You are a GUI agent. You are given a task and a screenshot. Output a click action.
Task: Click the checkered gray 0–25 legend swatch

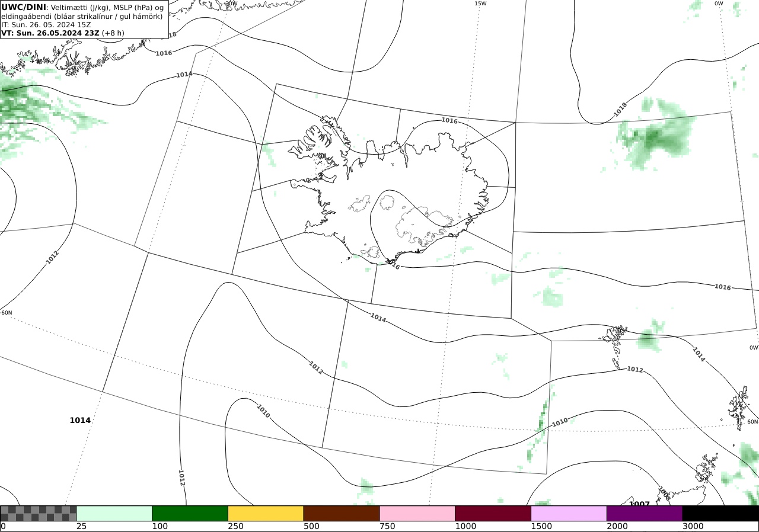39,513
